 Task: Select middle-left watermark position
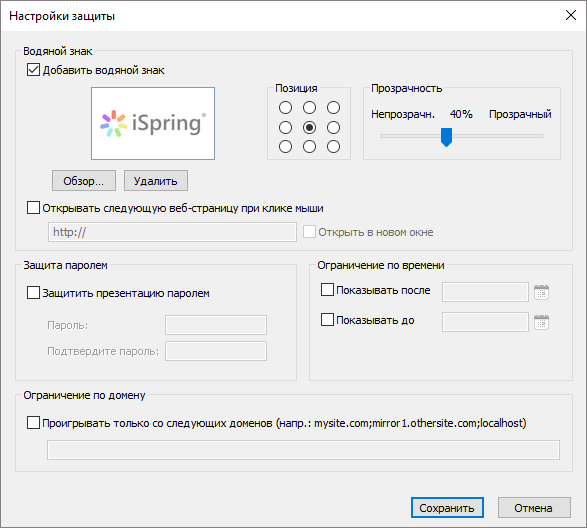[285, 127]
